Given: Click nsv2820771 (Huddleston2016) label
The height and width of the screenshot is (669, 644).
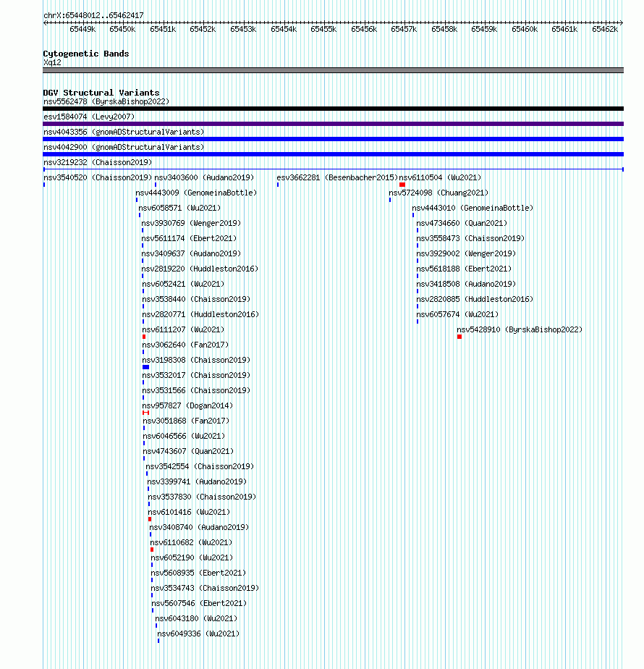Looking at the screenshot, I should [200, 314].
